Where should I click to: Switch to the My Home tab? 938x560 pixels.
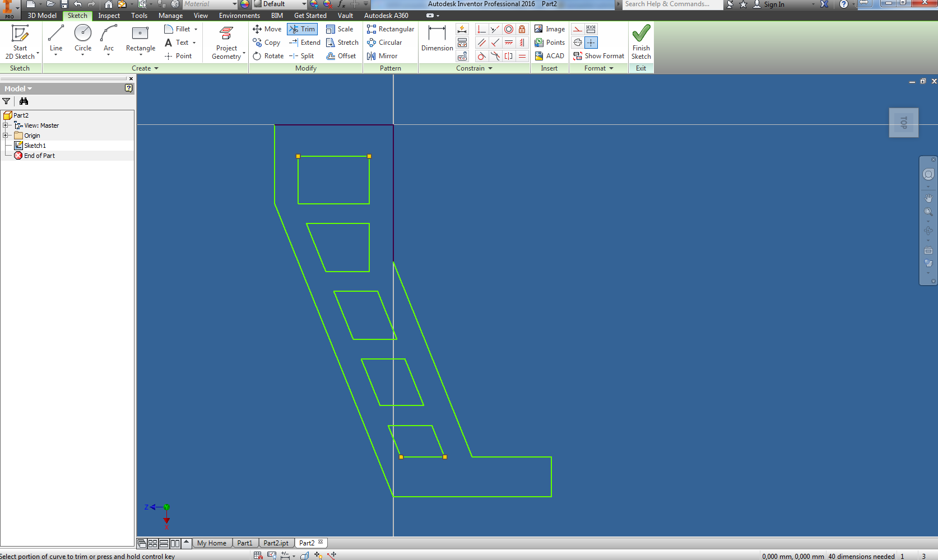click(212, 543)
